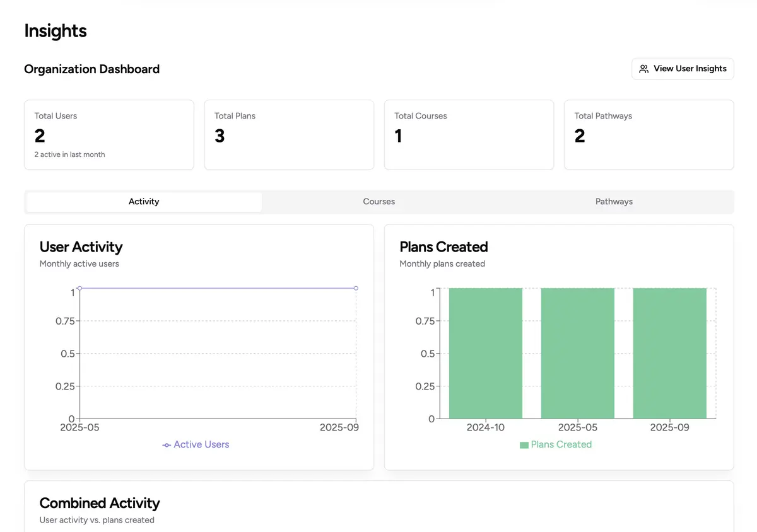757x532 pixels.
Task: Click the green Plans Created legend square
Action: tap(524, 444)
